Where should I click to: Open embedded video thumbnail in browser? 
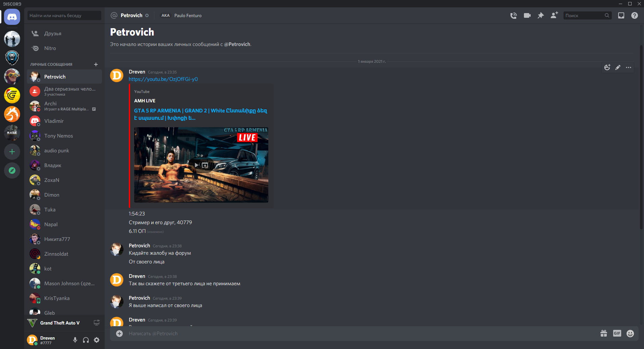tap(205, 165)
